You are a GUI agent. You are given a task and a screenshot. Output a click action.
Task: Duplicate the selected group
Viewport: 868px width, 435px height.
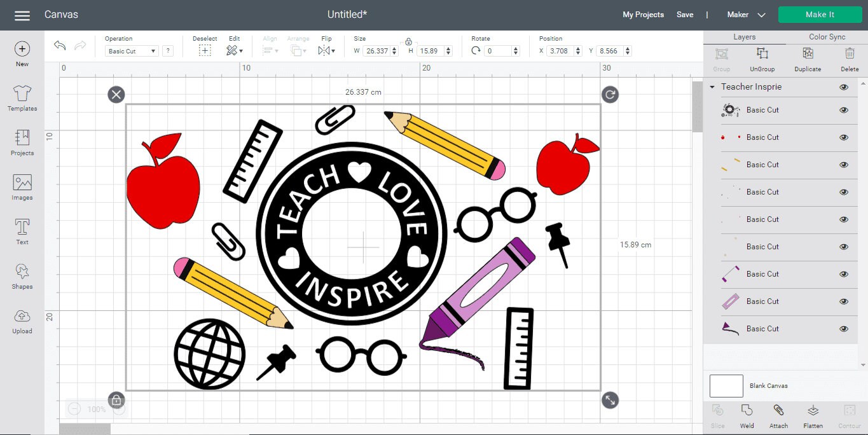point(808,59)
